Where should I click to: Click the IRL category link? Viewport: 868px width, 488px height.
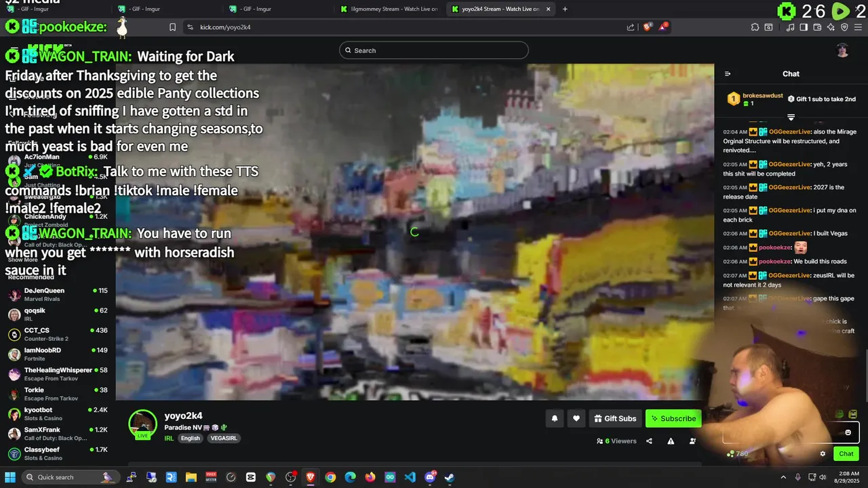point(169,439)
